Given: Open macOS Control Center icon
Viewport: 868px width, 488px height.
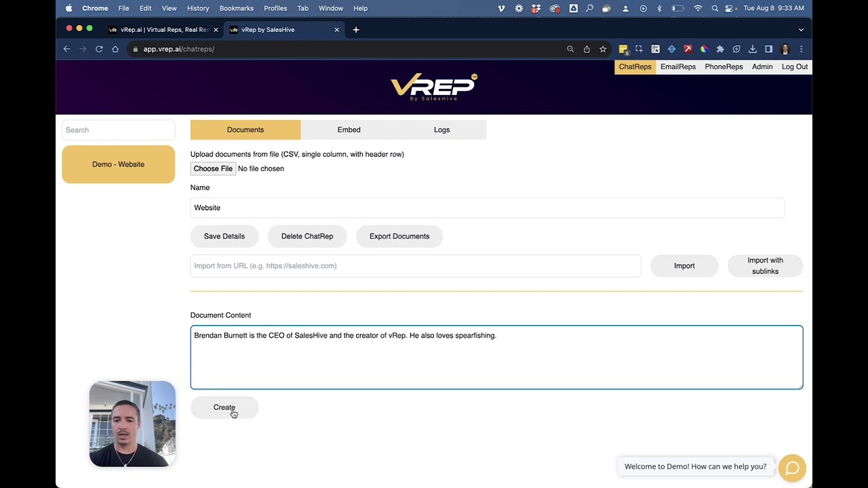Looking at the screenshot, I should [x=730, y=8].
